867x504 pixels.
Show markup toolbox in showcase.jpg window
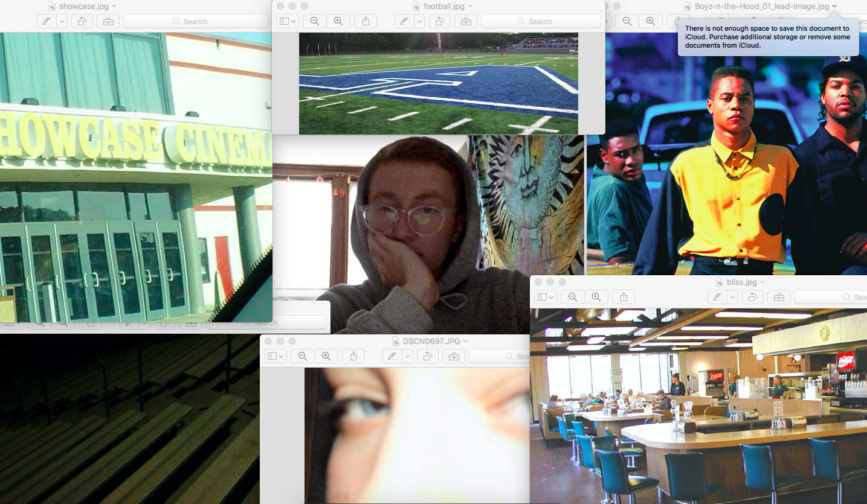click(x=108, y=21)
